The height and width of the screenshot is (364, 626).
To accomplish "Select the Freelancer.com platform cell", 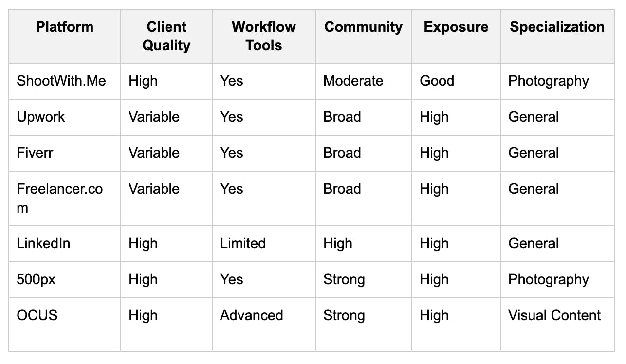I will click(60, 198).
